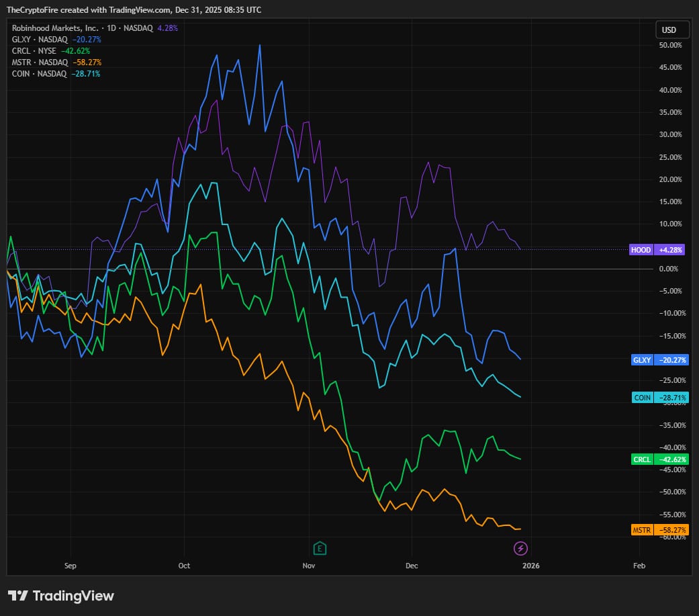699x616 pixels.
Task: Click the -58.27% value in legend
Action: 87,62
